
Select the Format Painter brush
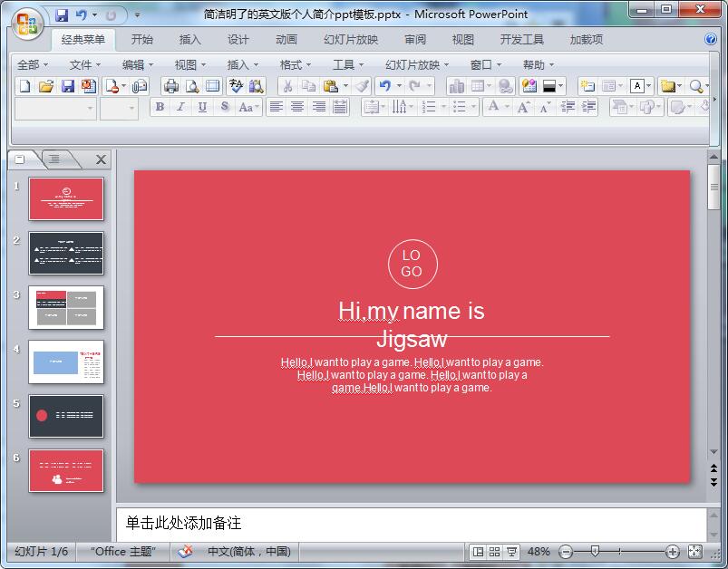[x=362, y=86]
